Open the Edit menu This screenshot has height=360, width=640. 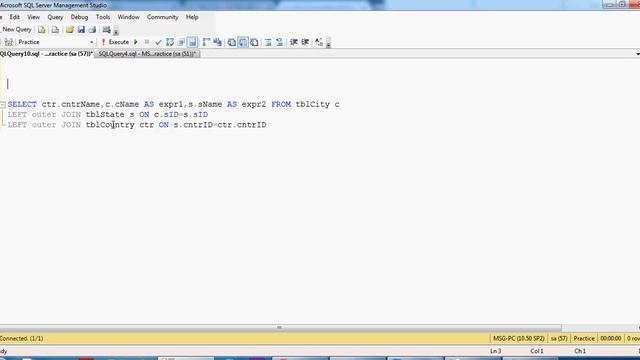[15, 17]
